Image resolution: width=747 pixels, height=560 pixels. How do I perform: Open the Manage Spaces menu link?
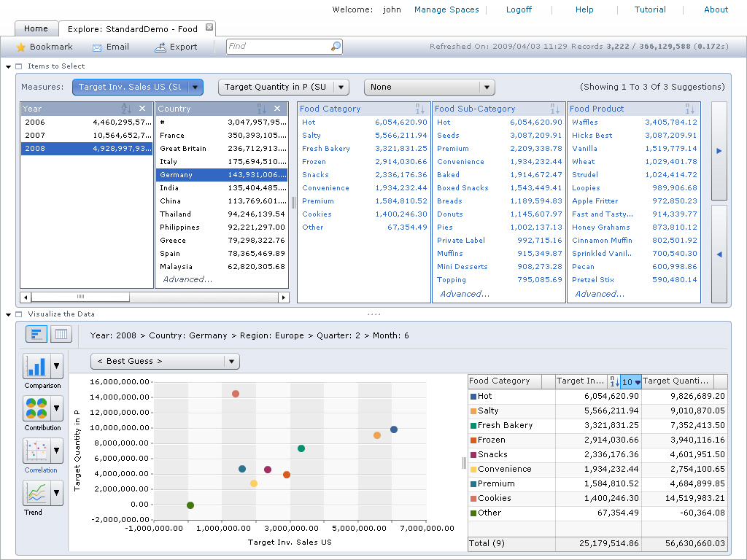point(446,9)
